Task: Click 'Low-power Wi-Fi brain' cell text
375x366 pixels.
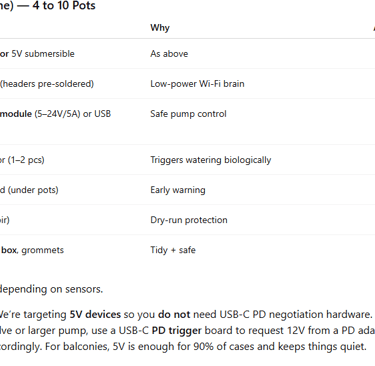Action: tap(197, 84)
